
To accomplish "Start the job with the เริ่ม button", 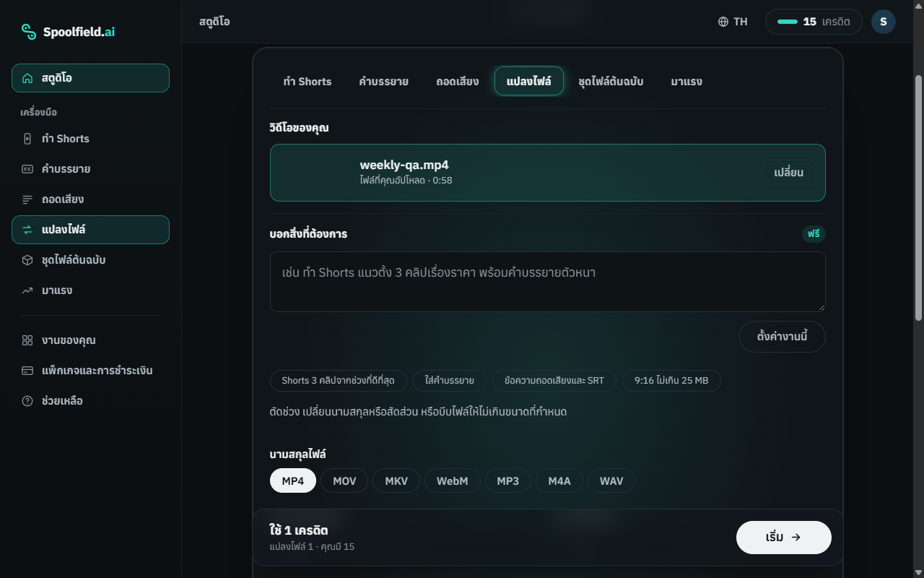I will point(784,538).
